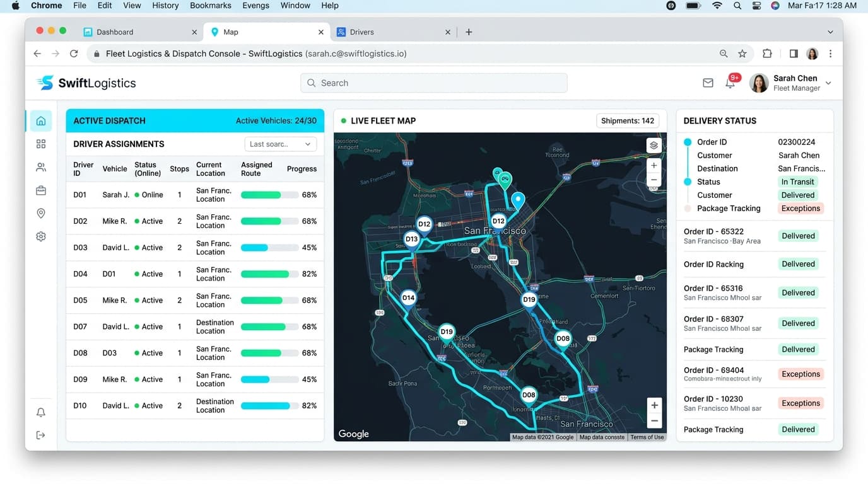Open the View menu
The height and width of the screenshot is (484, 868).
pyautogui.click(x=132, y=6)
